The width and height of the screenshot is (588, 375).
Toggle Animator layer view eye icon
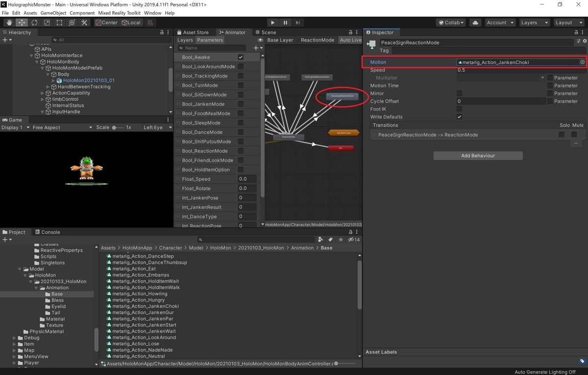coord(261,40)
